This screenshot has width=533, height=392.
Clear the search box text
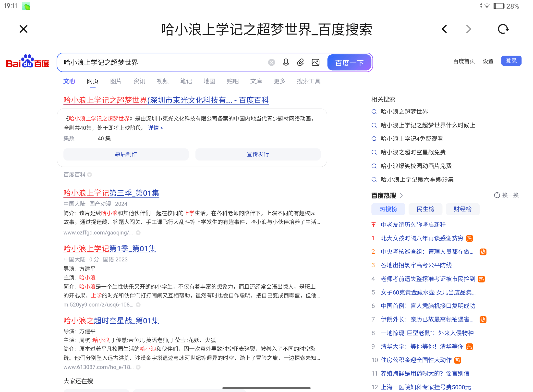[x=271, y=62]
